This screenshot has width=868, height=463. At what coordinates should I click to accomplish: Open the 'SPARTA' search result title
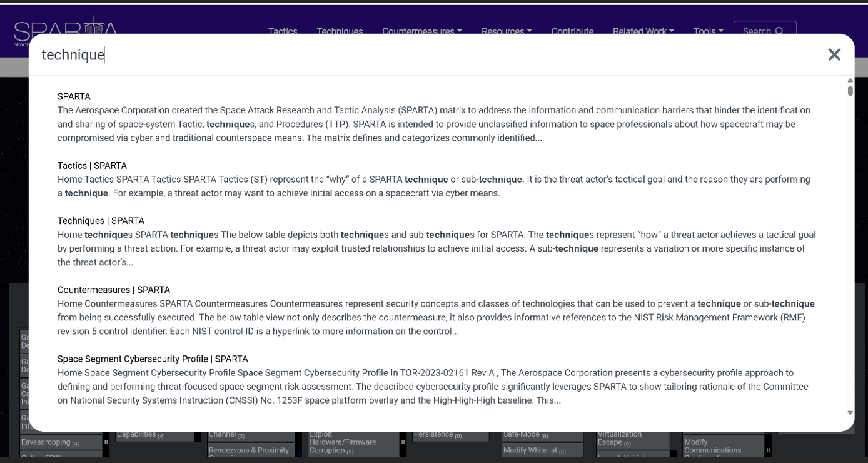coord(74,96)
